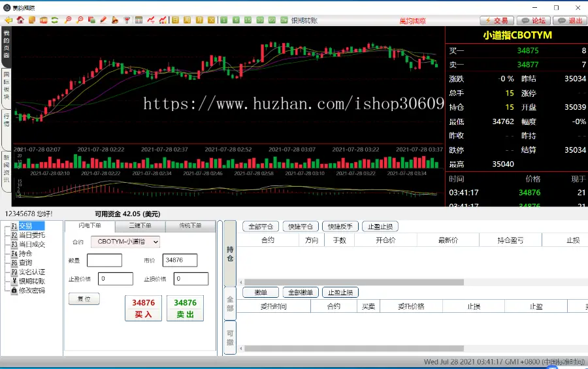Select the green 1-minute period icon

(x=224, y=20)
